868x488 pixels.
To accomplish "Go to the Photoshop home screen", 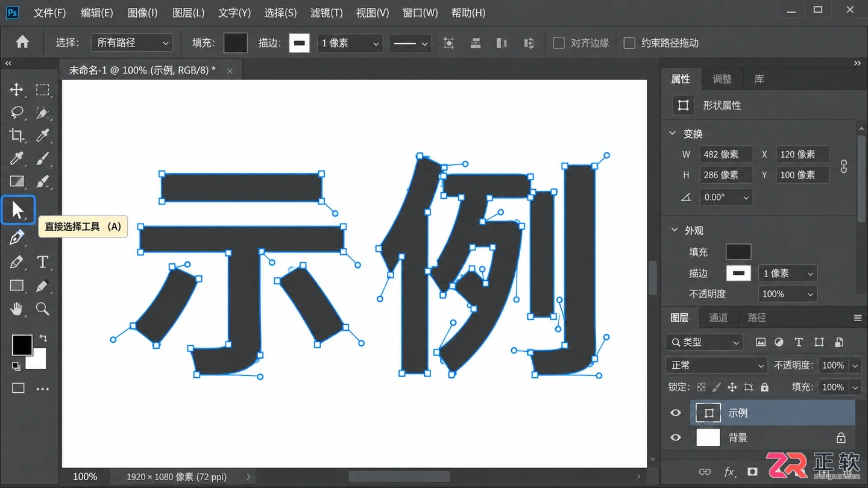I will [22, 42].
